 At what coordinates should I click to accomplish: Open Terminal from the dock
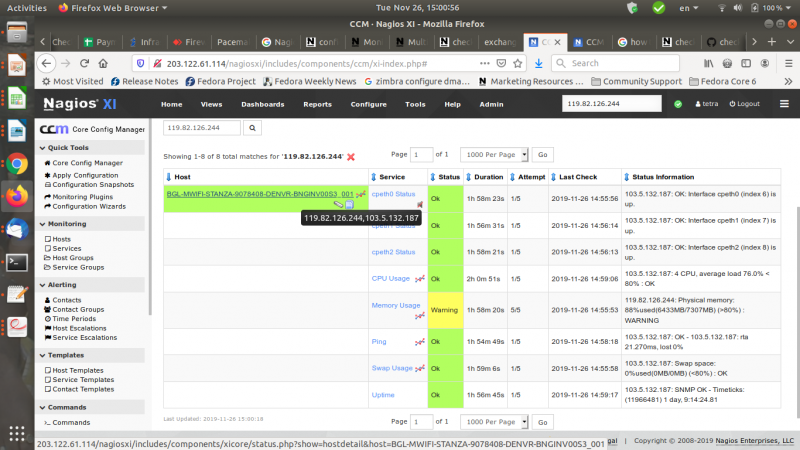17,262
